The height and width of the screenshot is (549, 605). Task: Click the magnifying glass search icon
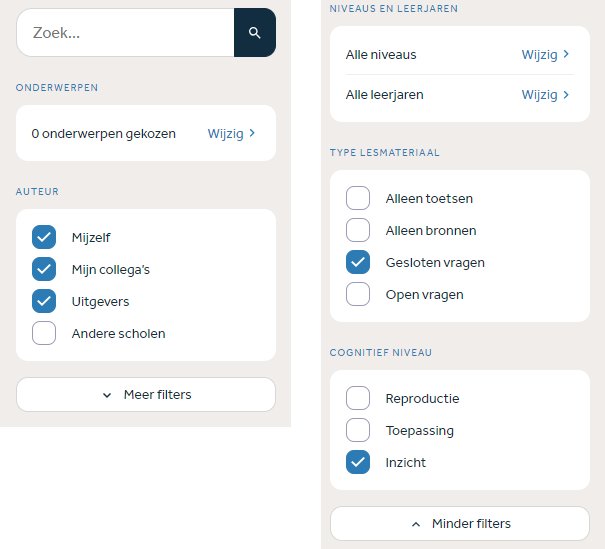255,33
